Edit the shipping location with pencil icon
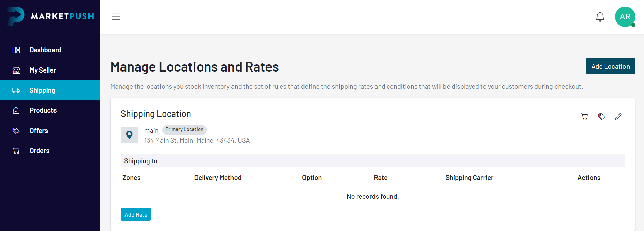Viewport: 644px width, 231px height. (x=618, y=117)
